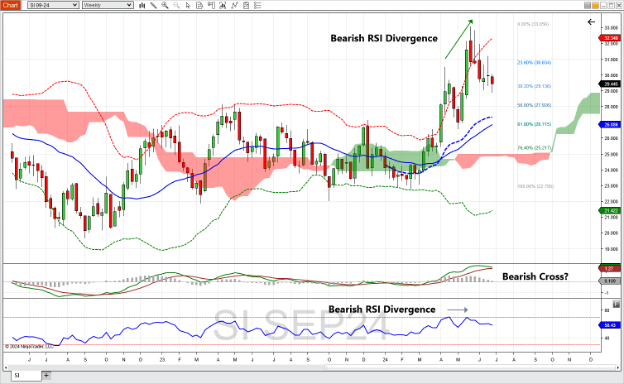Click the small RSI panel corner icon
This screenshot has height=384, width=624.
pos(616,304)
